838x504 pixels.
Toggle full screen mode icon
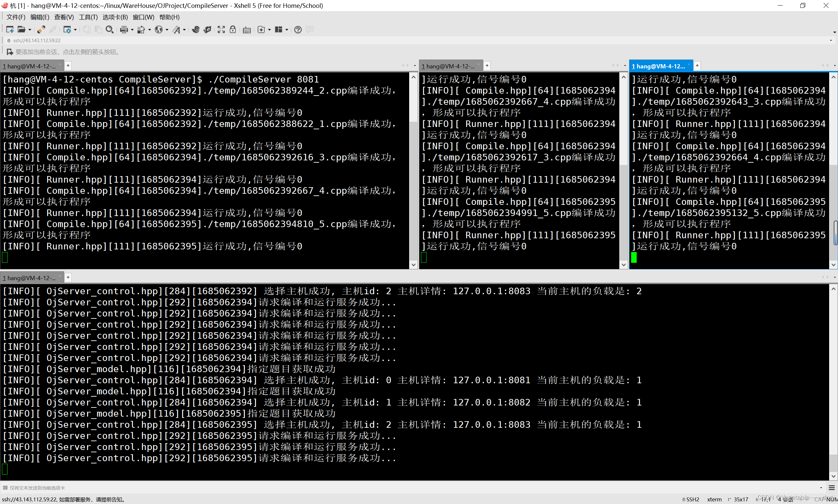pyautogui.click(x=221, y=29)
